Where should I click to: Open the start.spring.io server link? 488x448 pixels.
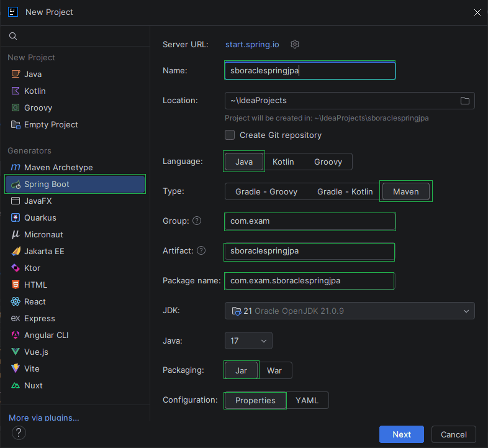pyautogui.click(x=252, y=44)
